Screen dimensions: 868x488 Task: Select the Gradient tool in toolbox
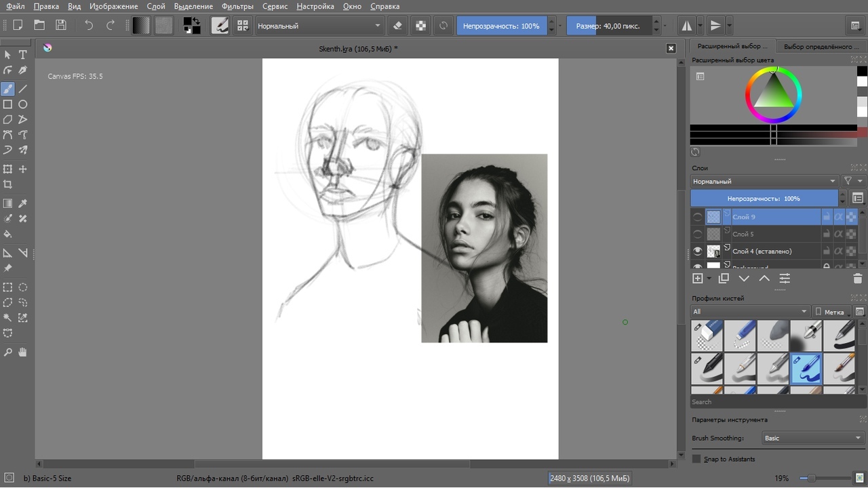coord(7,203)
